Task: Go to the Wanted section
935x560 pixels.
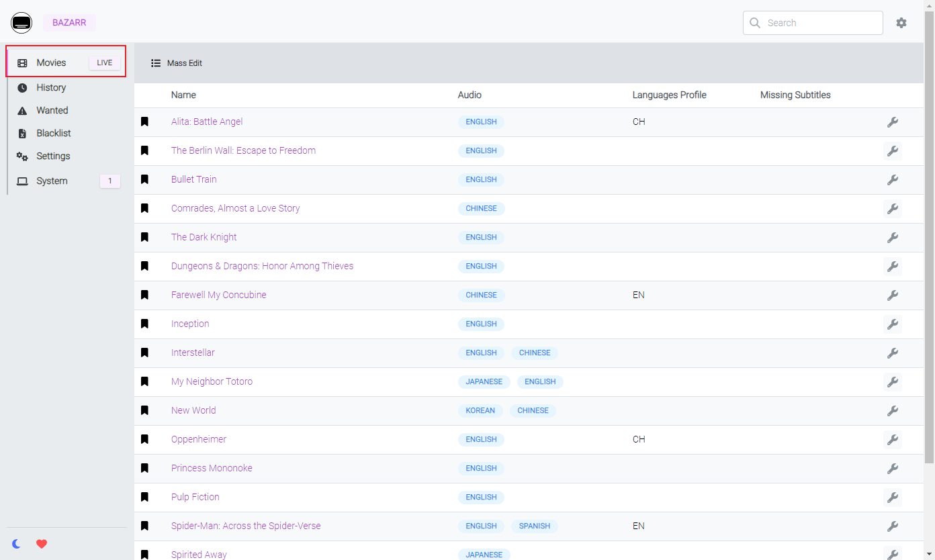Action: [x=66, y=110]
